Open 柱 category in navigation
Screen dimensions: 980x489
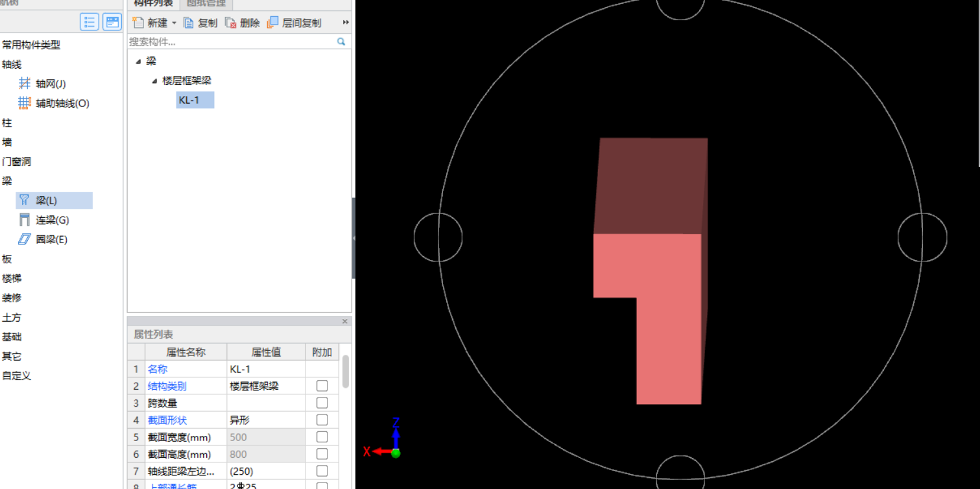tap(6, 123)
